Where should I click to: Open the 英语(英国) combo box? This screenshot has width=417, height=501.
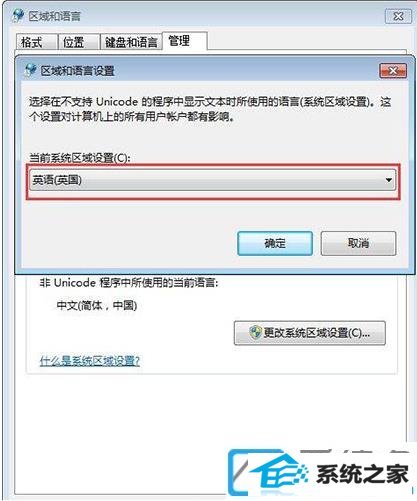coord(212,180)
